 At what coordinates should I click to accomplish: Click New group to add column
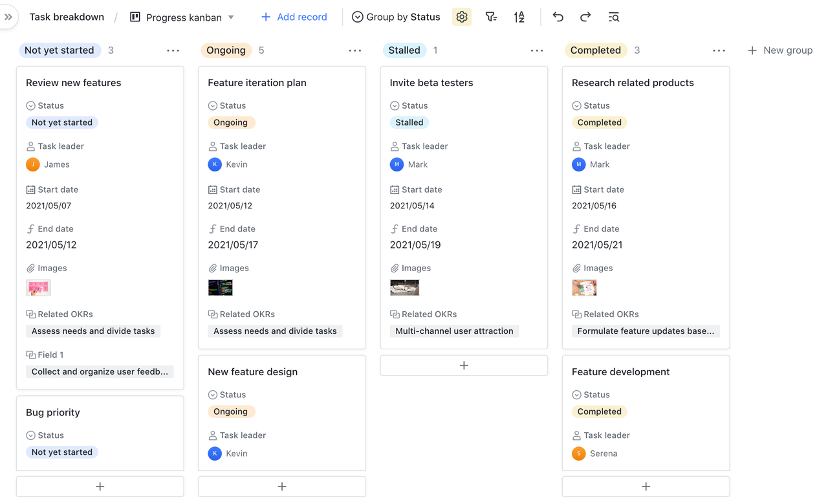(x=780, y=50)
